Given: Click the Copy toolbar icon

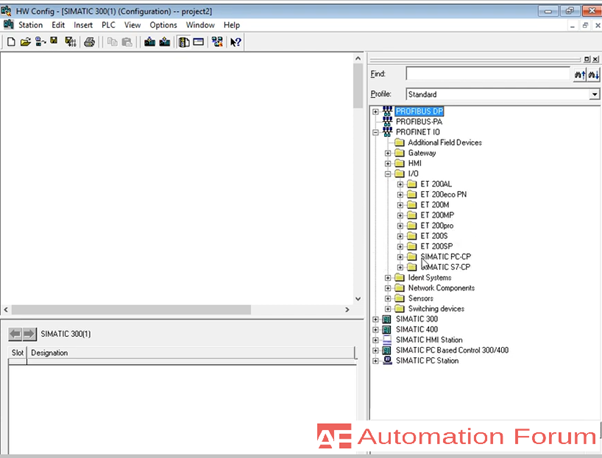Looking at the screenshot, I should [x=112, y=42].
